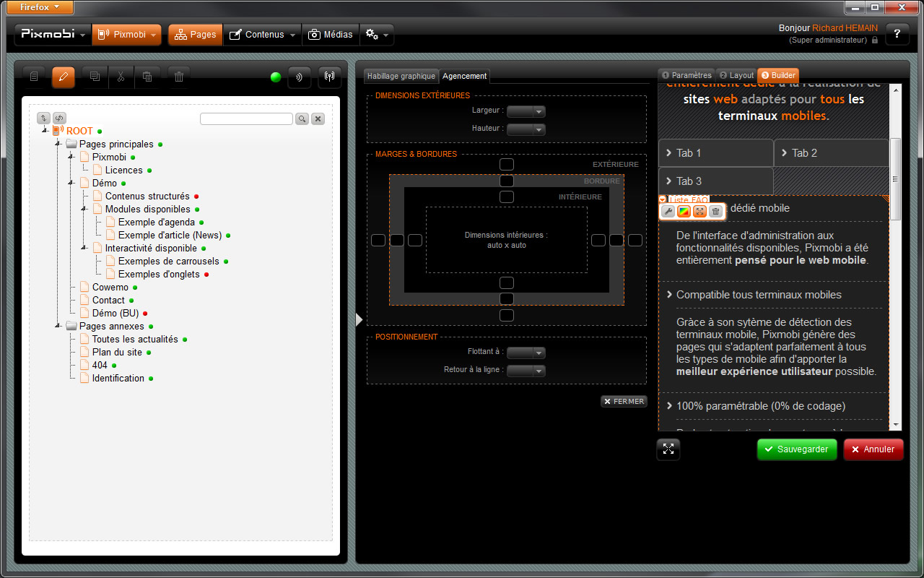Click the ROOT mobile device icon in tree
Image resolution: width=924 pixels, height=578 pixels.
tap(58, 131)
